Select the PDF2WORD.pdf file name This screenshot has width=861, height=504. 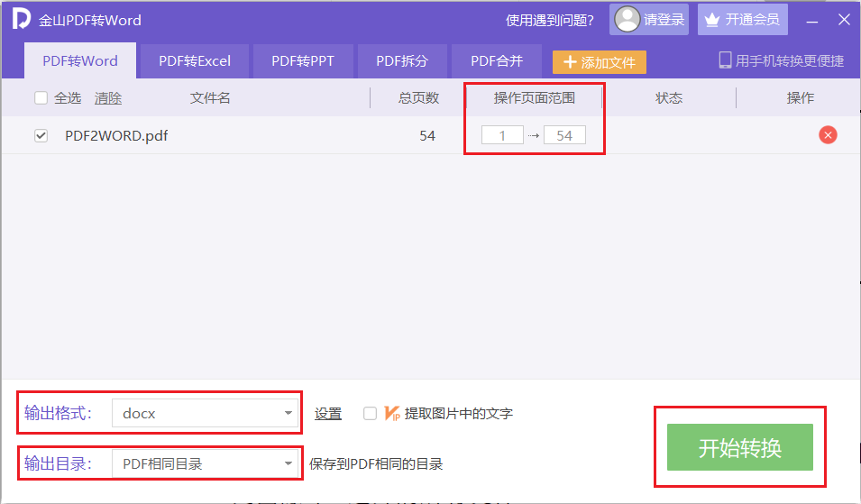click(x=116, y=135)
